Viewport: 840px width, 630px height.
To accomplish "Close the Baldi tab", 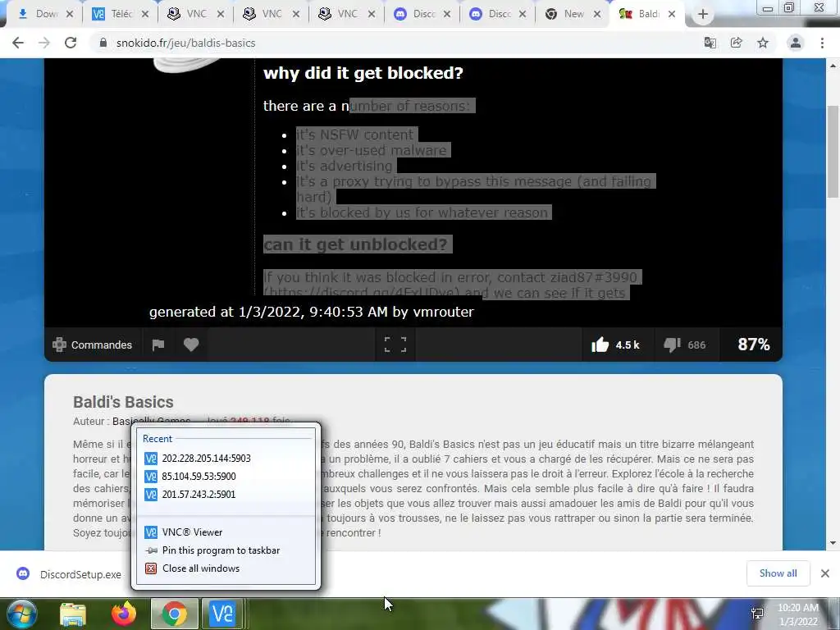I will click(x=672, y=15).
